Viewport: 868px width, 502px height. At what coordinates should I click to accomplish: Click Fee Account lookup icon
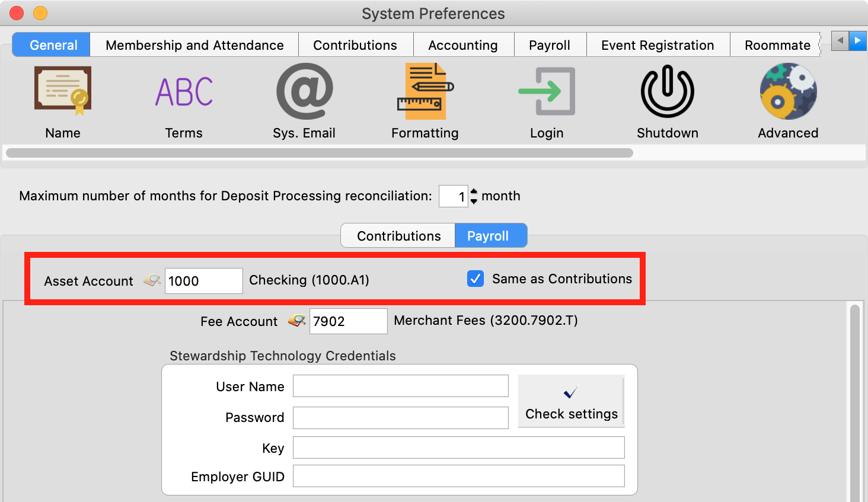pyautogui.click(x=297, y=321)
